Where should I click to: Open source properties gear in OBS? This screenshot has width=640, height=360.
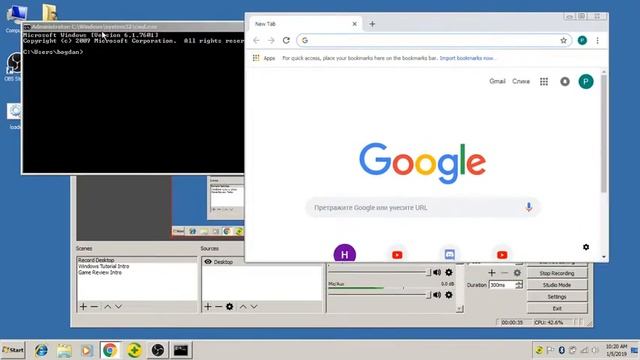[230, 307]
